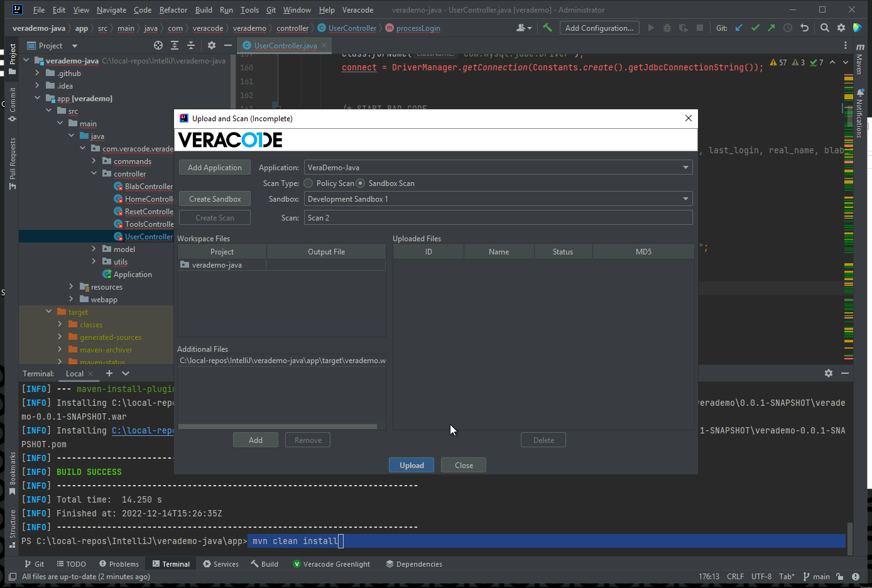Select the additional file path veradema.war entry
Viewport: 872px width, 588px height.
point(281,361)
